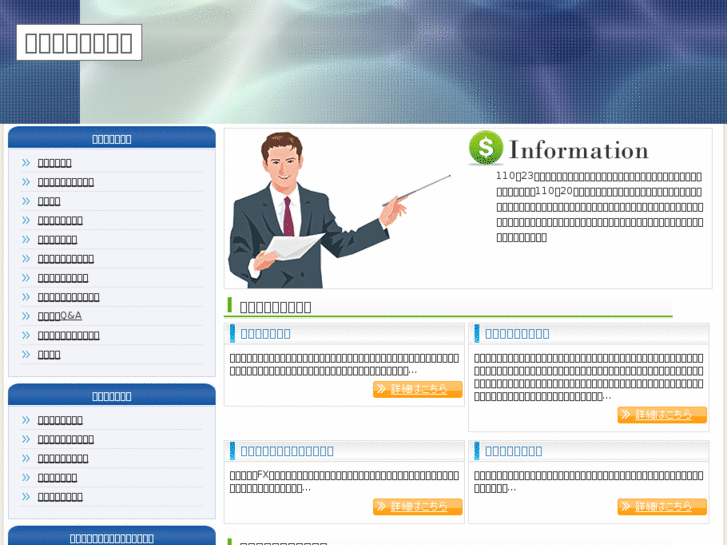Open the first link in the top sidebar menu
Image resolution: width=727 pixels, height=545 pixels.
pos(54,163)
